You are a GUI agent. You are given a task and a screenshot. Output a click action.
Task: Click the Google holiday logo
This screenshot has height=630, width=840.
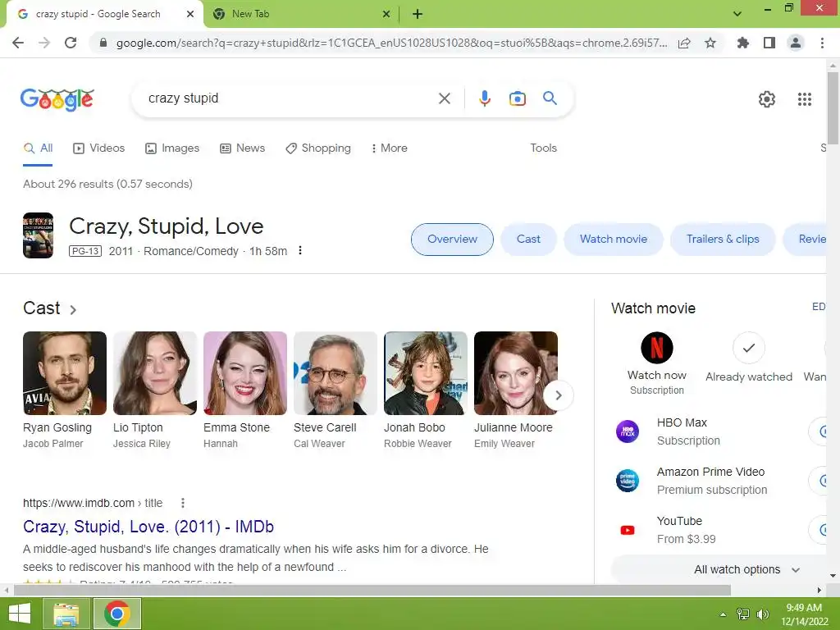tap(57, 99)
